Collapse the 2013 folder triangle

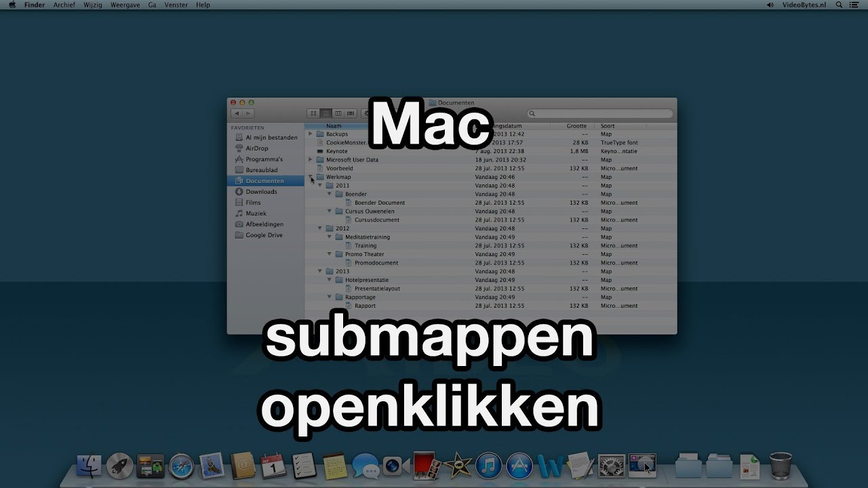320,271
